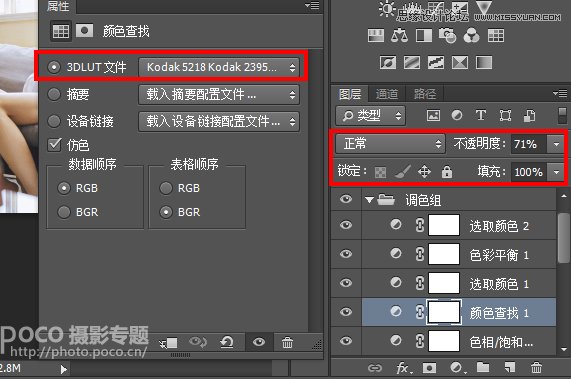Add a Posterize adjustment
This screenshot has height=379, width=571.
coord(412,62)
